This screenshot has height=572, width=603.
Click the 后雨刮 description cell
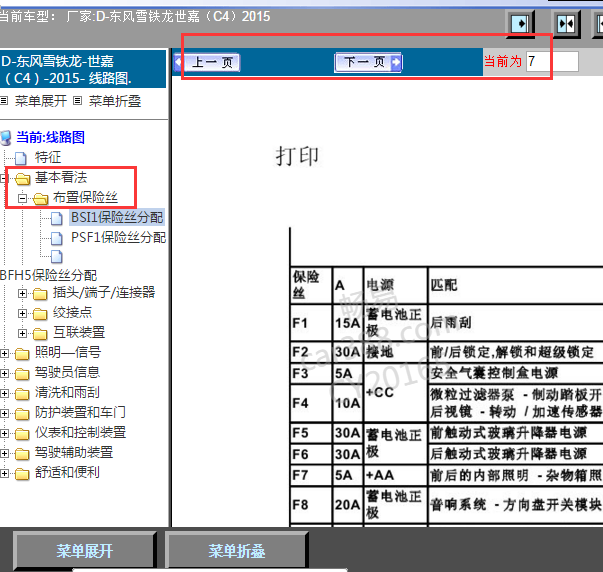[515, 322]
